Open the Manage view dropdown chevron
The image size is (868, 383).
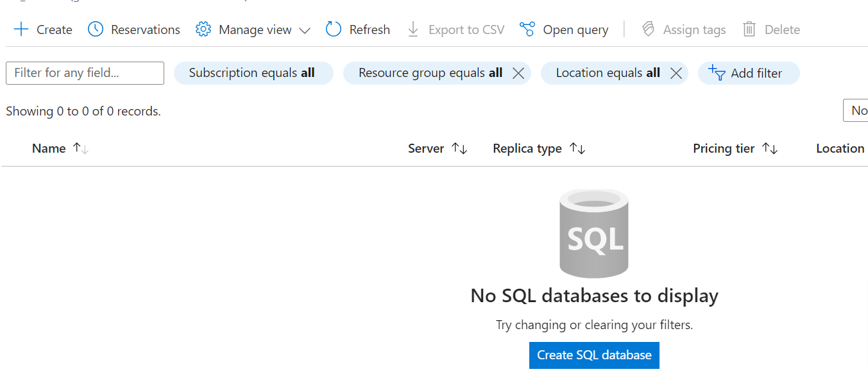point(305,29)
